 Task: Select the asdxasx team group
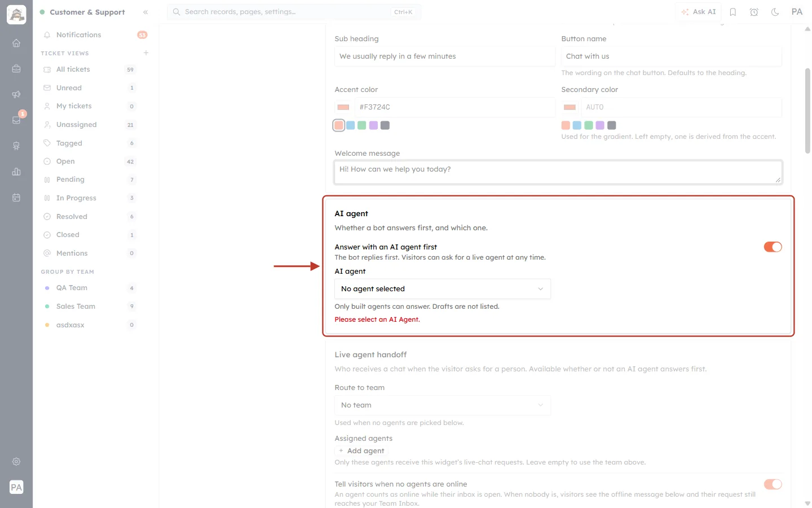point(90,325)
